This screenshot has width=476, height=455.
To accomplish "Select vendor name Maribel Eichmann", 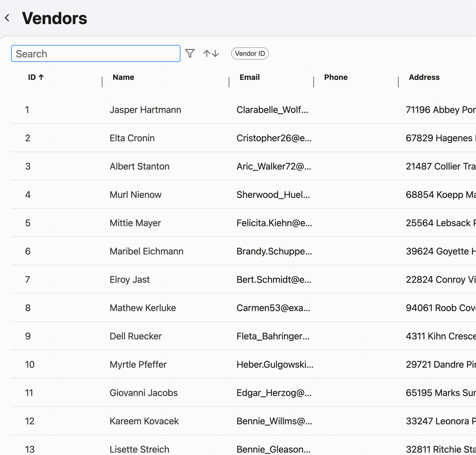I will (x=147, y=251).
